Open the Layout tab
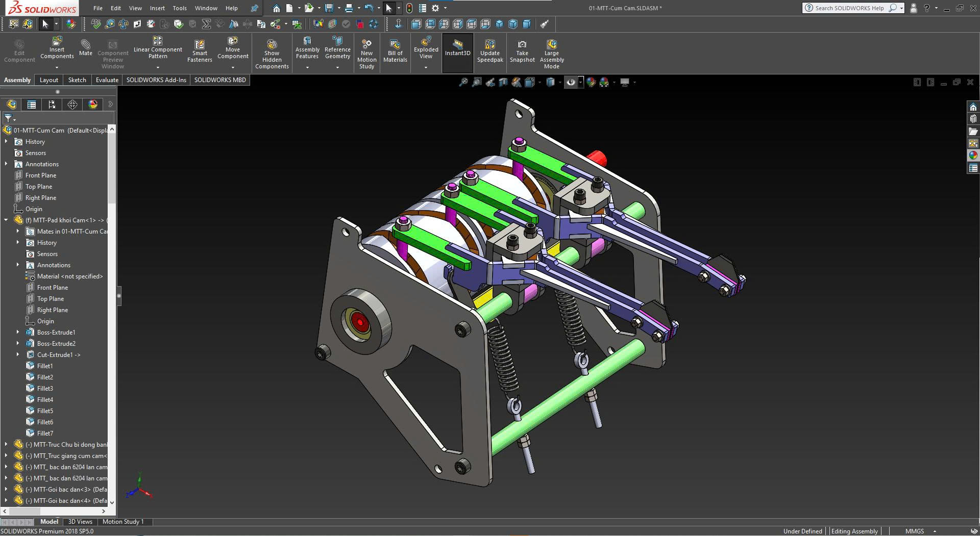 49,80
